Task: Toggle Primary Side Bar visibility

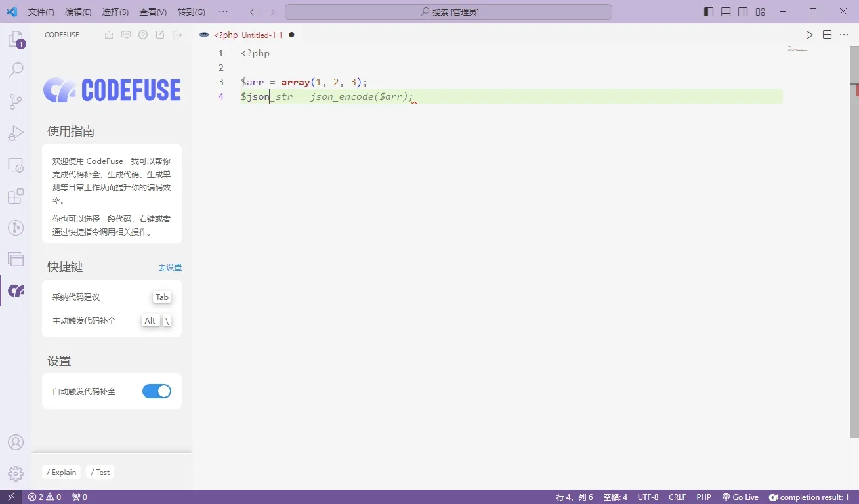Action: (x=709, y=12)
